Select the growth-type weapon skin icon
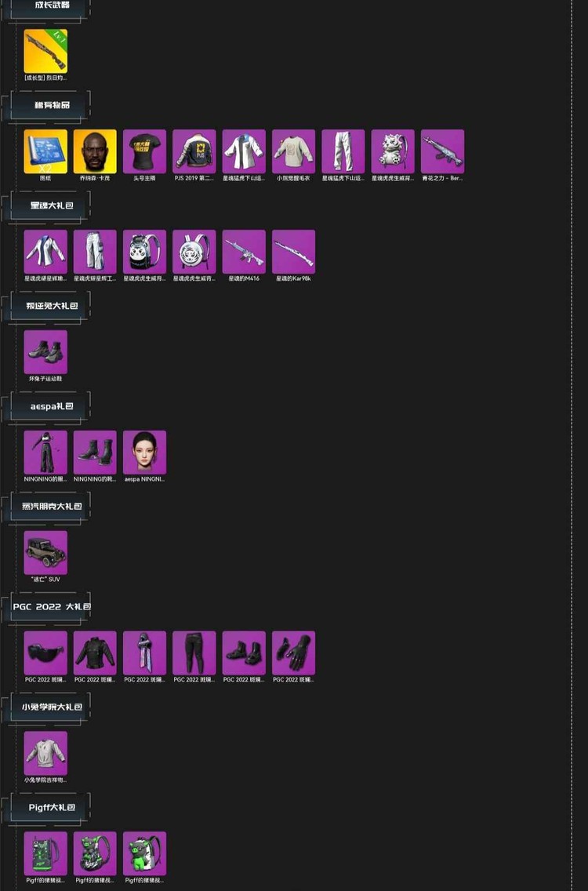 [x=45, y=51]
